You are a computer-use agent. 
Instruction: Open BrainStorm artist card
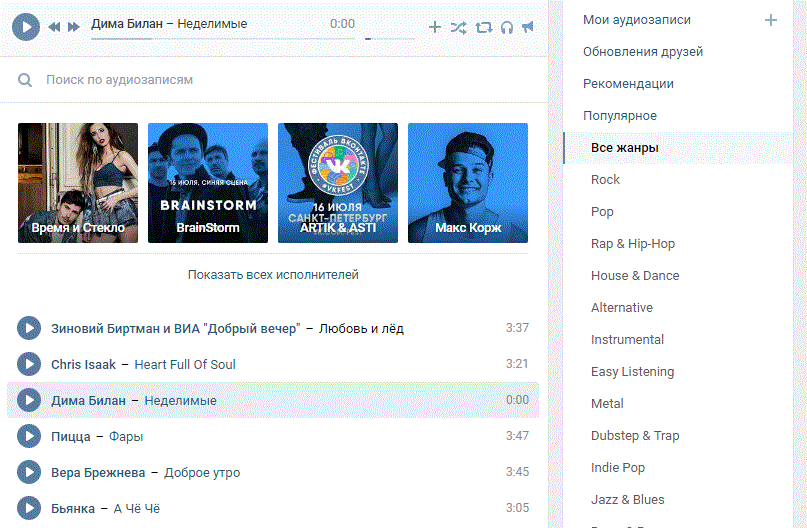(208, 183)
